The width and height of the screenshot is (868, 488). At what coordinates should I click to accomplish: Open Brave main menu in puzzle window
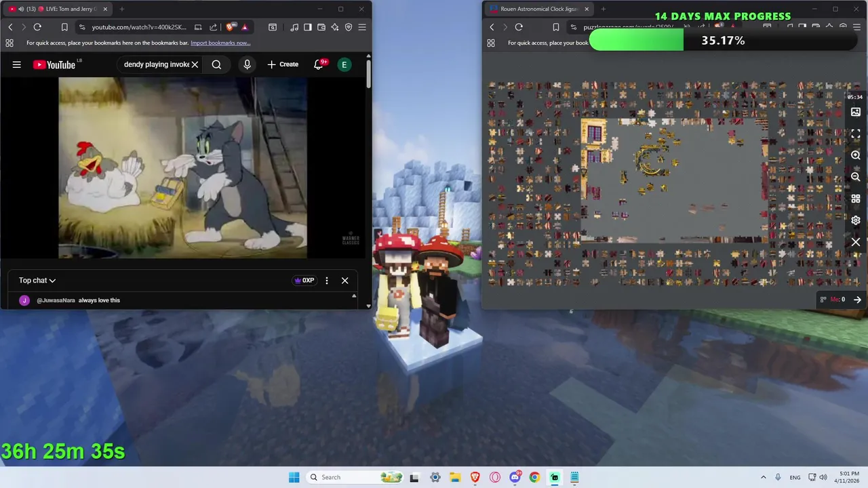(856, 27)
